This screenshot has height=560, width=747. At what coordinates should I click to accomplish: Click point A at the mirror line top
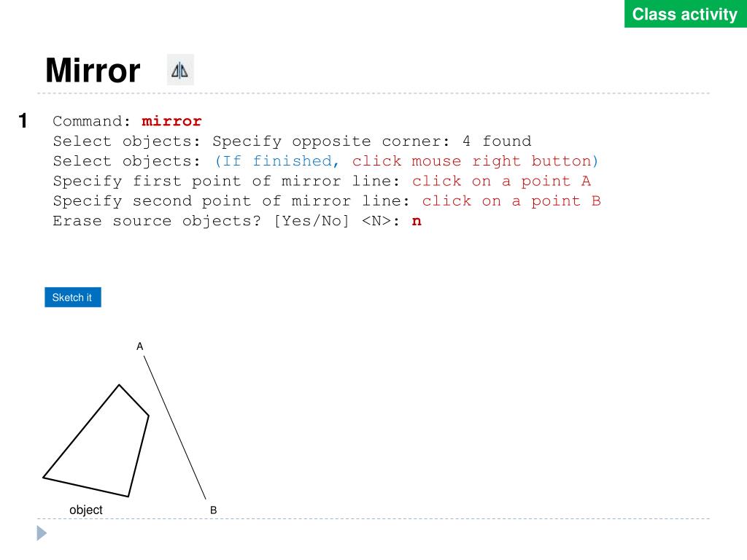[140, 346]
